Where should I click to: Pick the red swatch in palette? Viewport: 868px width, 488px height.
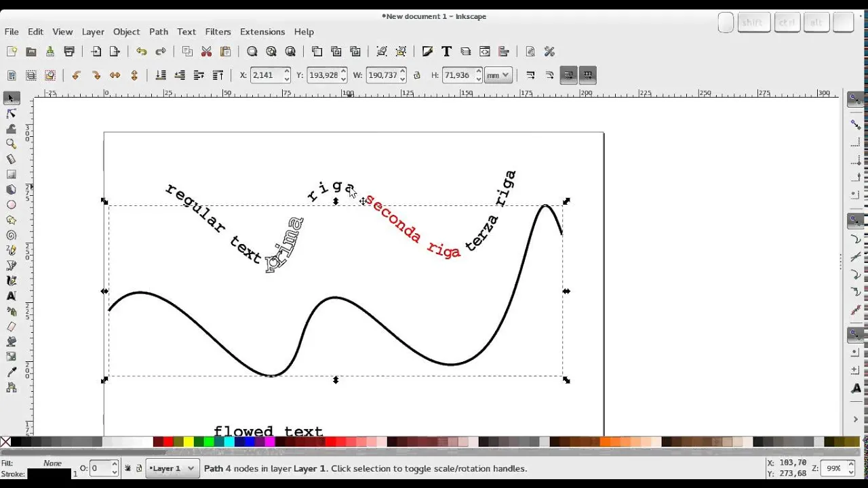(168, 443)
